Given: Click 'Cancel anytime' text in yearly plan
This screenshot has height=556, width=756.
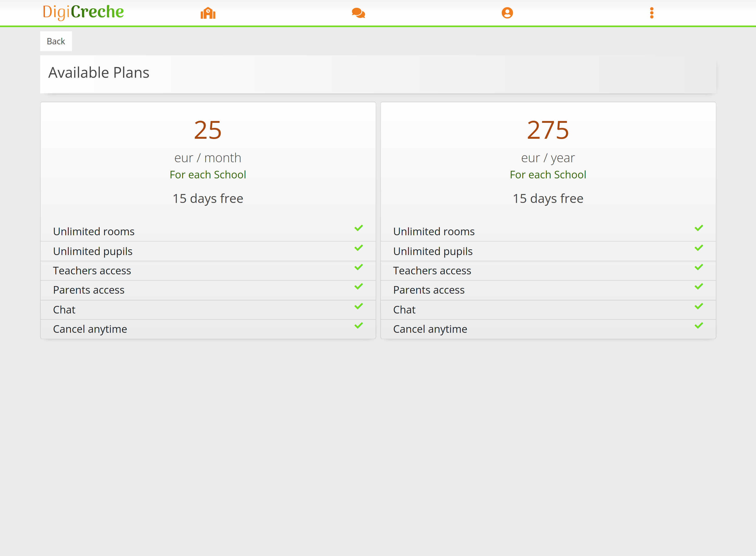Looking at the screenshot, I should tap(430, 329).
